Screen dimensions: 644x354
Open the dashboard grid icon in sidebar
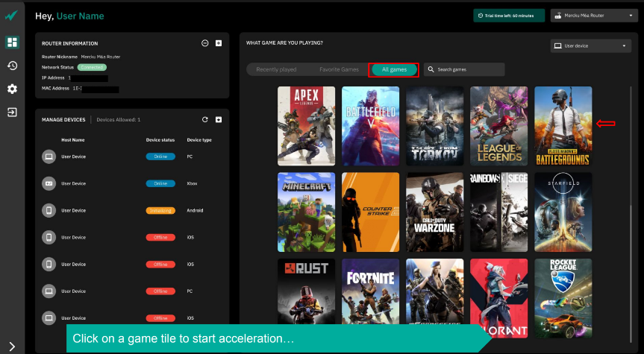(12, 42)
